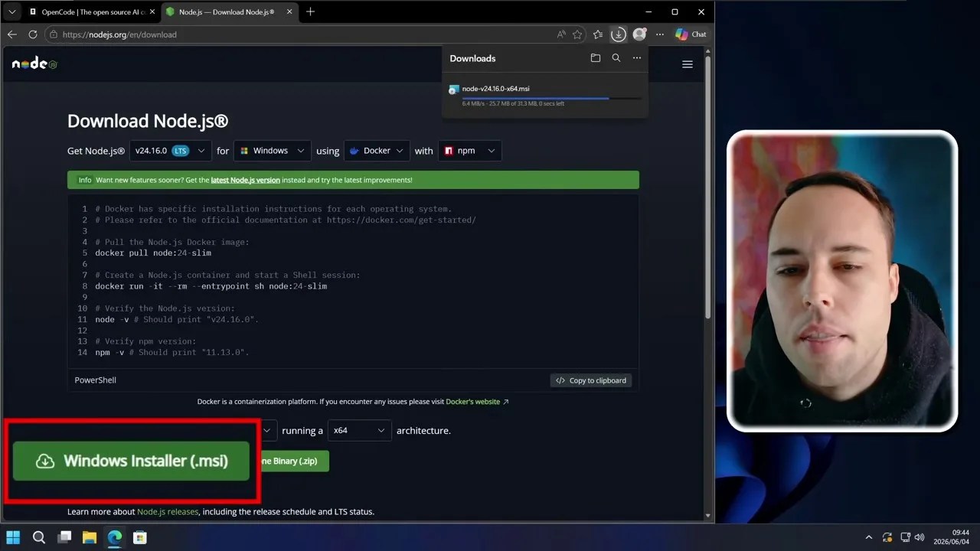The width and height of the screenshot is (980, 551).
Task: Click the download progress bar
Action: pos(551,98)
